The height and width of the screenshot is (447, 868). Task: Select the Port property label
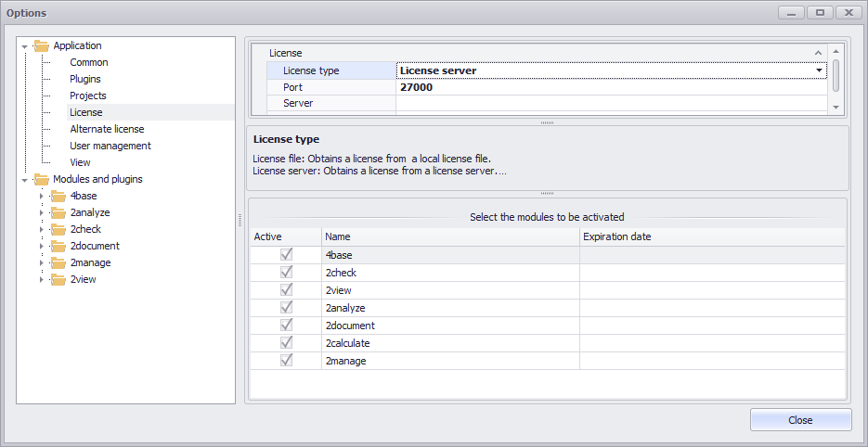[x=331, y=87]
